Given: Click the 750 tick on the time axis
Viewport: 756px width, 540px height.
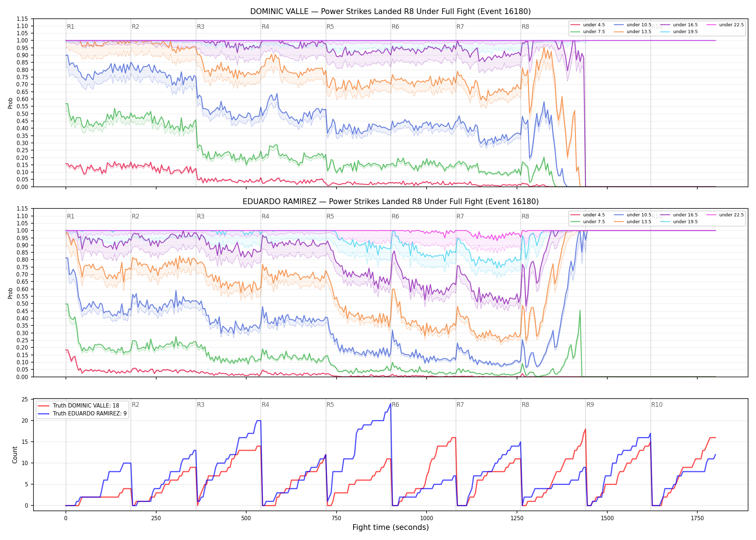Looking at the screenshot, I should point(336,518).
